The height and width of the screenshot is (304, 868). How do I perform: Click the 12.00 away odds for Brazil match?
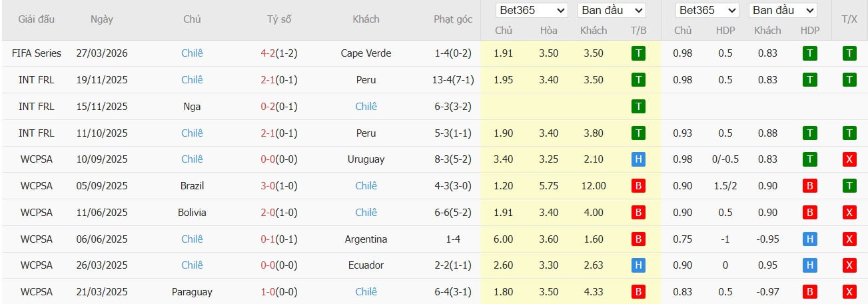coord(593,186)
